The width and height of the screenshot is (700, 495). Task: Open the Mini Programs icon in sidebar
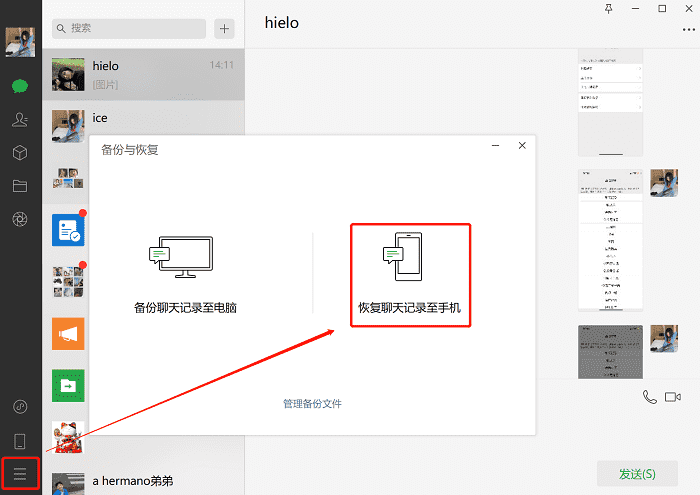20,407
